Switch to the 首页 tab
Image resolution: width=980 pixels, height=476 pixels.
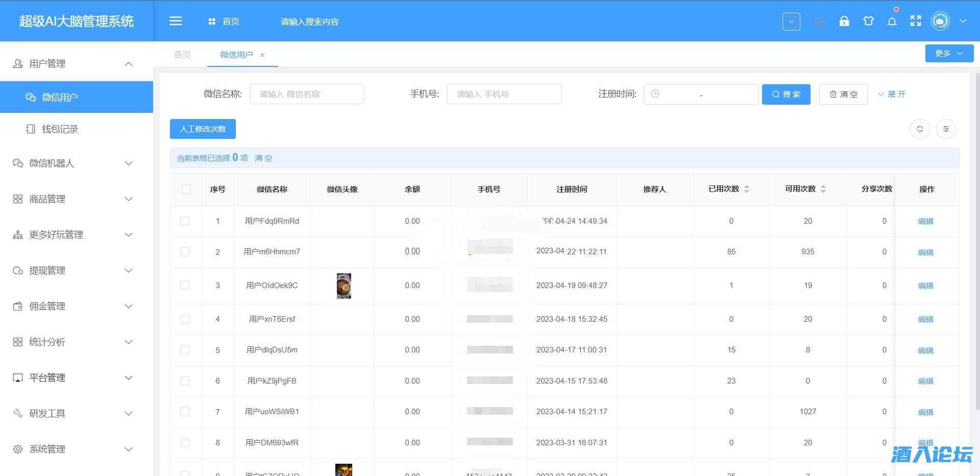coord(182,55)
